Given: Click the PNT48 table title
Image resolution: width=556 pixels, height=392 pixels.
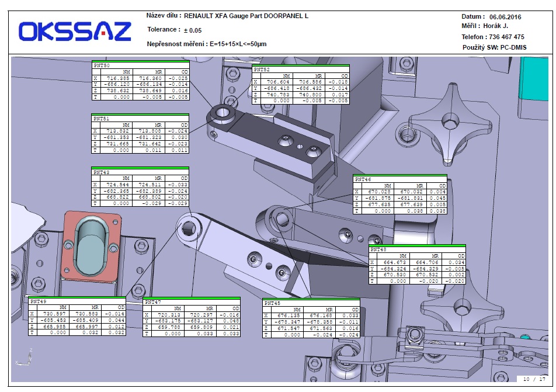Looking at the screenshot, I should (x=378, y=249).
